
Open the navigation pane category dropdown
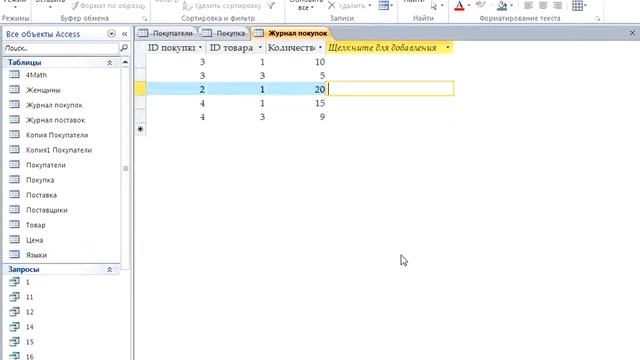(x=111, y=34)
